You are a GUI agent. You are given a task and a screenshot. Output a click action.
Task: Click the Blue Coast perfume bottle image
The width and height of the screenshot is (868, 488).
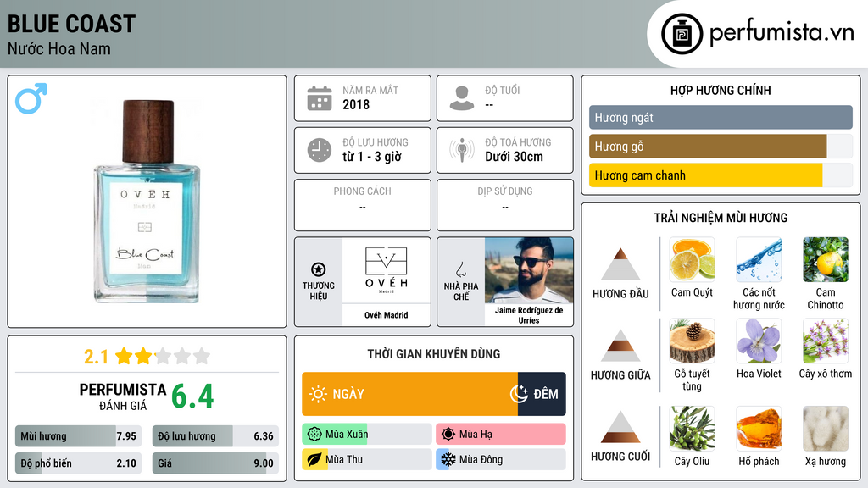(x=147, y=202)
